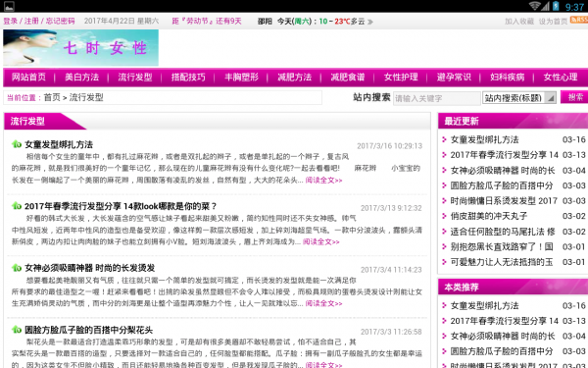The image size is (588, 368).
Task: Tap the battery charging icon
Action: (556, 6)
